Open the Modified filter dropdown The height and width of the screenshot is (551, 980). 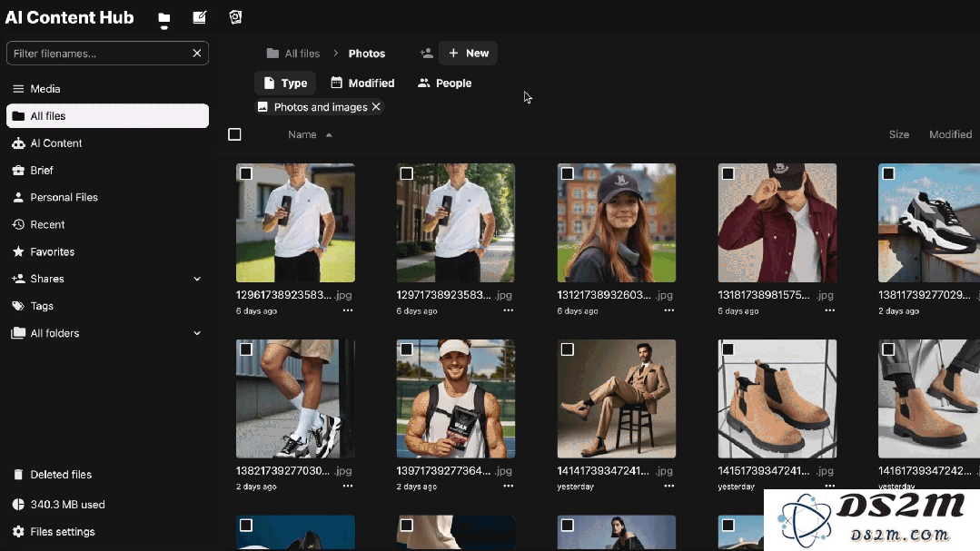[x=362, y=84]
